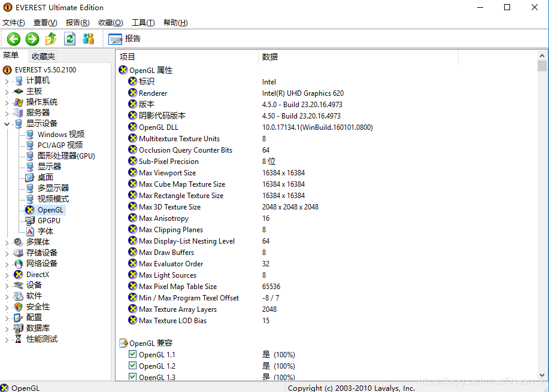Viewport: 549px width, 392px height.
Task: Expand the DirectX tree node
Action: 7,275
